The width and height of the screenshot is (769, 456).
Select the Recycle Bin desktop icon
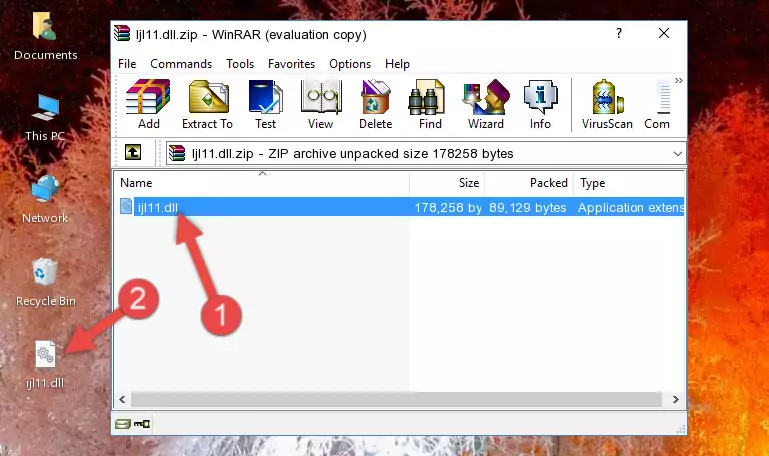(46, 283)
